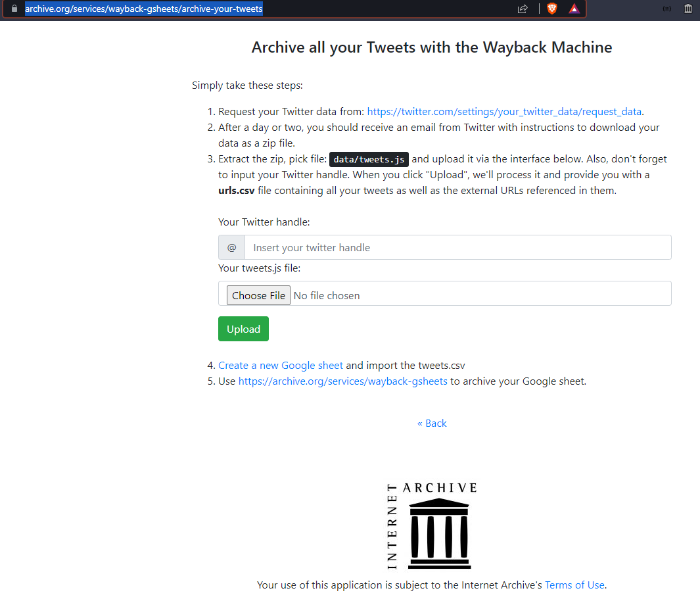
Task: Open Brave Rewards triangle icon
Action: pos(574,9)
